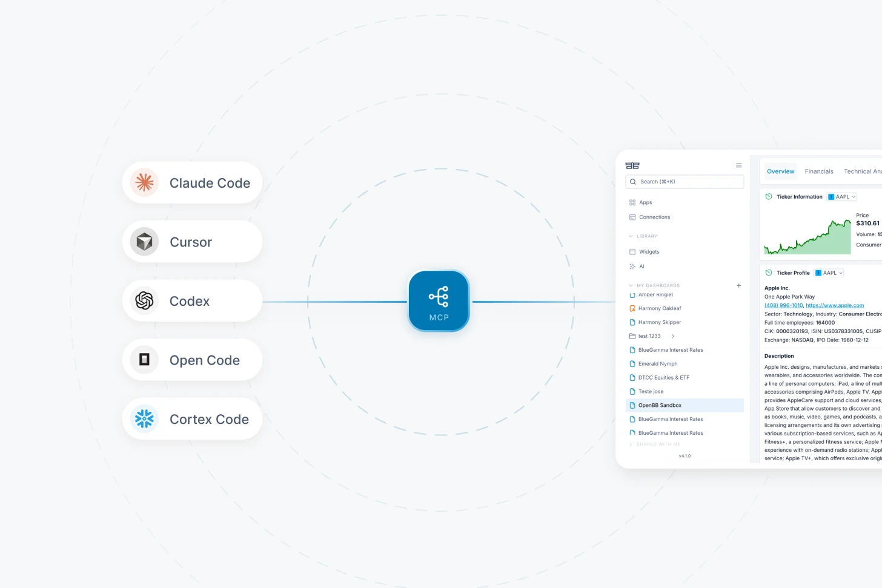Click the Emerald Nymph file icon
882x588 pixels.
(632, 364)
